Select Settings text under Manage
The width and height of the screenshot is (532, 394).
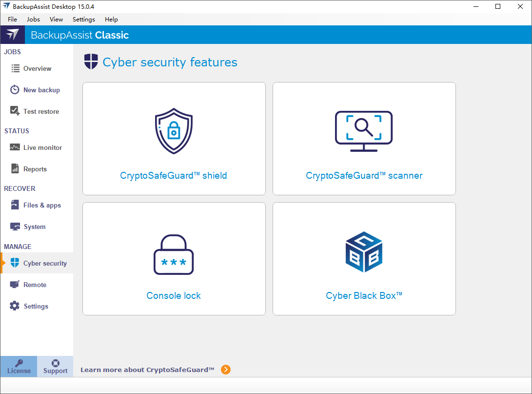(36, 307)
